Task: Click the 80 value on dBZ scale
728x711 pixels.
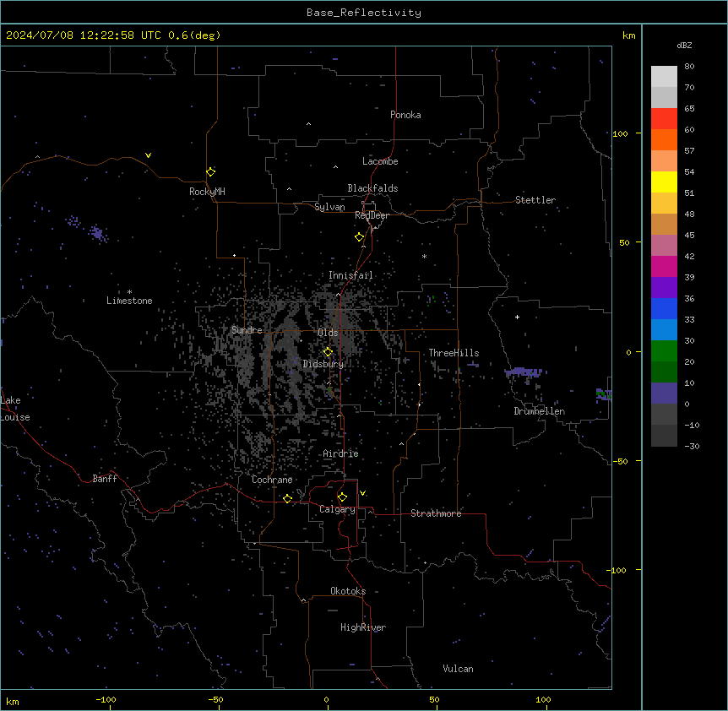Action: pos(689,67)
